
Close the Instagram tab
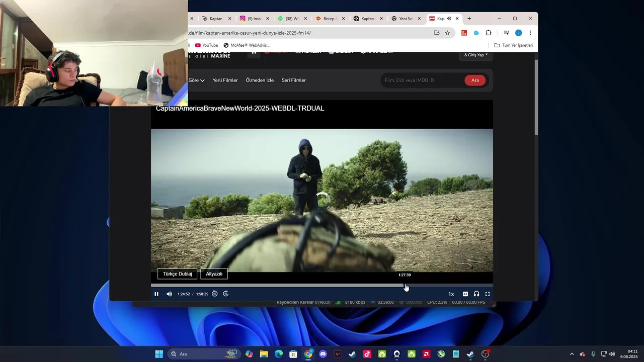click(x=268, y=19)
